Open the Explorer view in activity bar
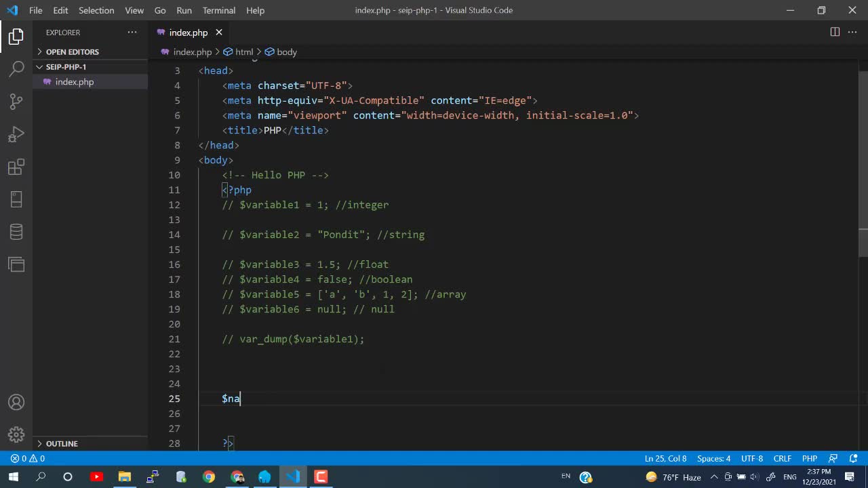Screen dimensions: 868x488 click(16, 36)
